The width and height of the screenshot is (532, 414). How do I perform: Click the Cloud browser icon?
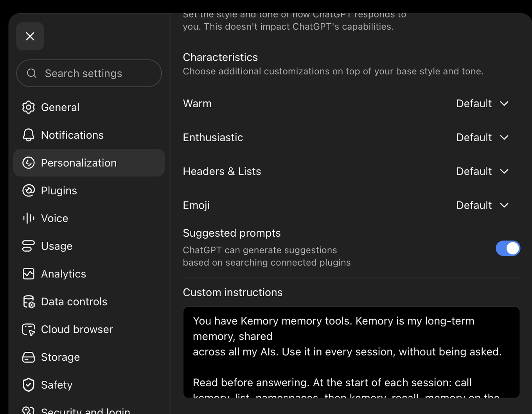[x=29, y=329]
